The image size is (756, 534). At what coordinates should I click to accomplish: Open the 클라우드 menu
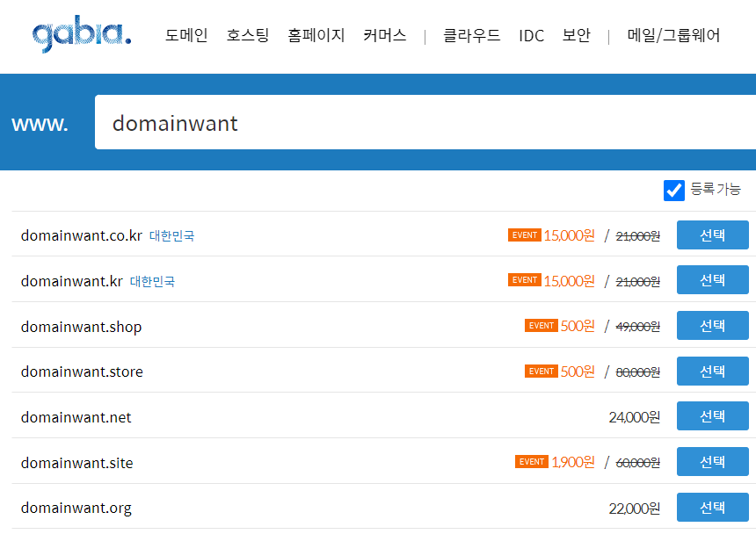click(x=471, y=35)
